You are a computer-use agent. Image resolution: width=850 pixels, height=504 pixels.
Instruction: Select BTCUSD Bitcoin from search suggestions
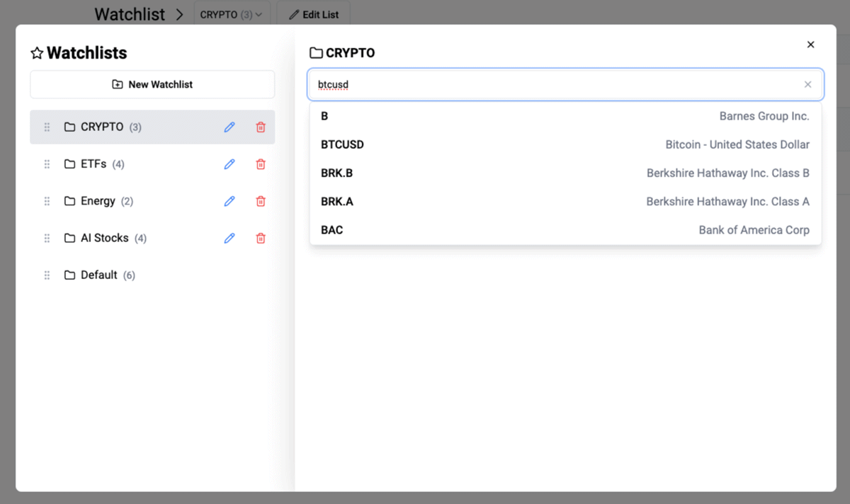pos(565,144)
